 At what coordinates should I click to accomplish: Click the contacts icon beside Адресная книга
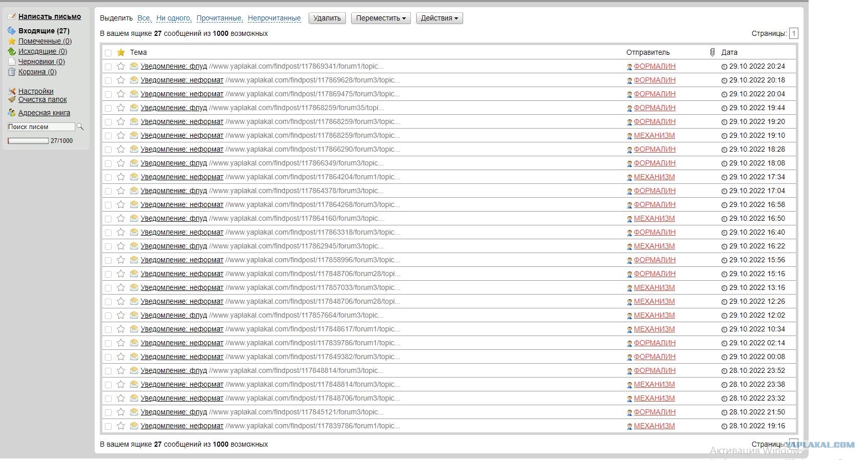12,113
